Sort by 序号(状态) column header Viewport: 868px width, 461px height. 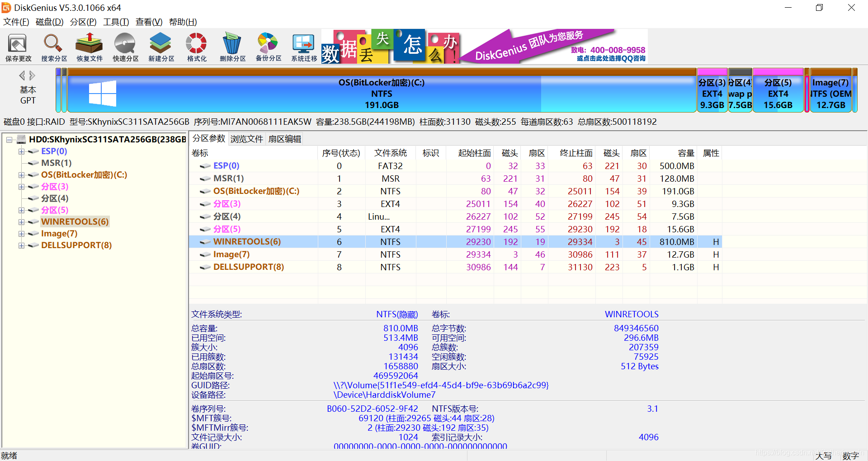[x=341, y=153]
